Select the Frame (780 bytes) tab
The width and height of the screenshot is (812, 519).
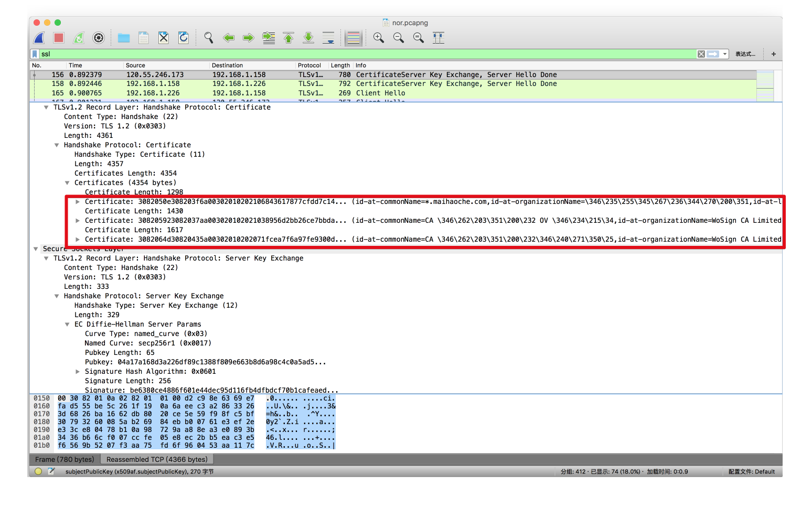[65, 459]
